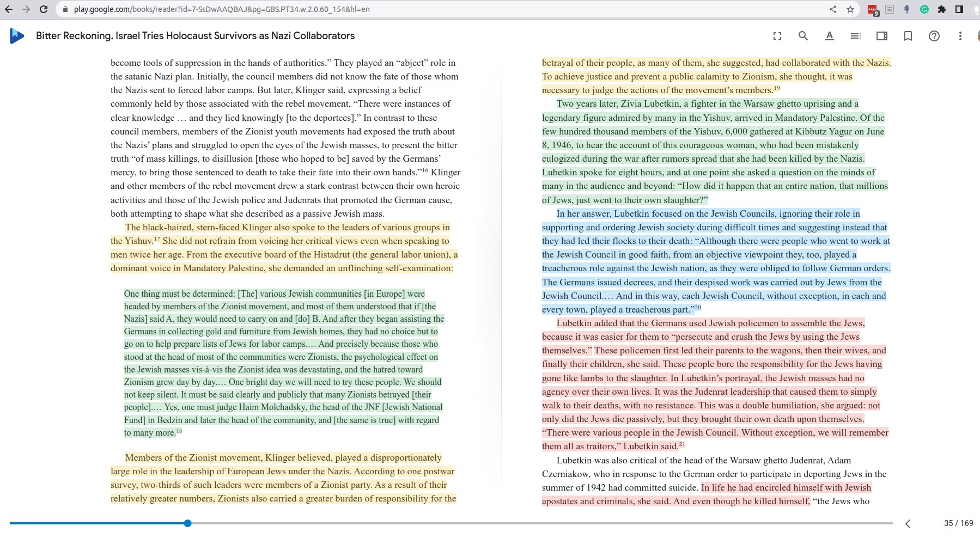The image size is (980, 538).
Task: Open footnote 18 after the block quote
Action: (179, 431)
